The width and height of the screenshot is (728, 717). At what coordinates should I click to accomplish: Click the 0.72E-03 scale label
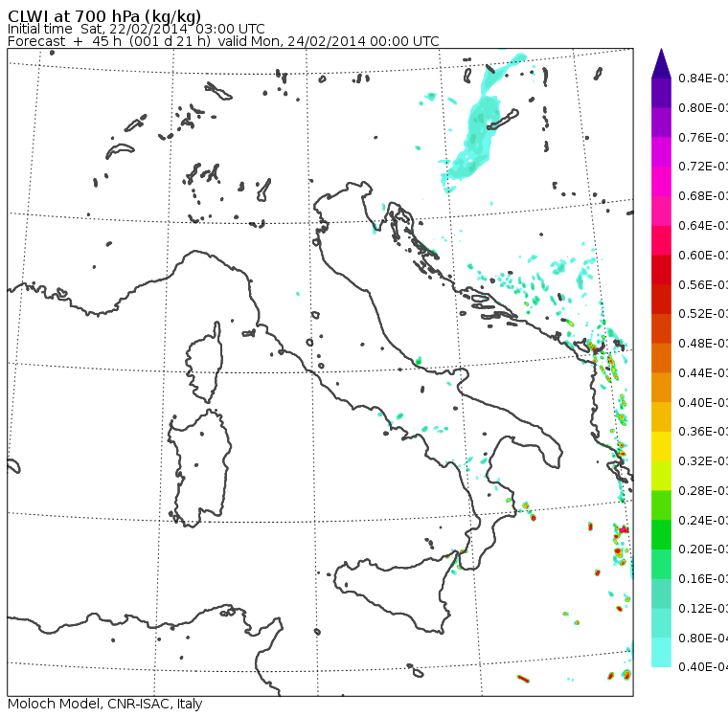[x=703, y=167]
